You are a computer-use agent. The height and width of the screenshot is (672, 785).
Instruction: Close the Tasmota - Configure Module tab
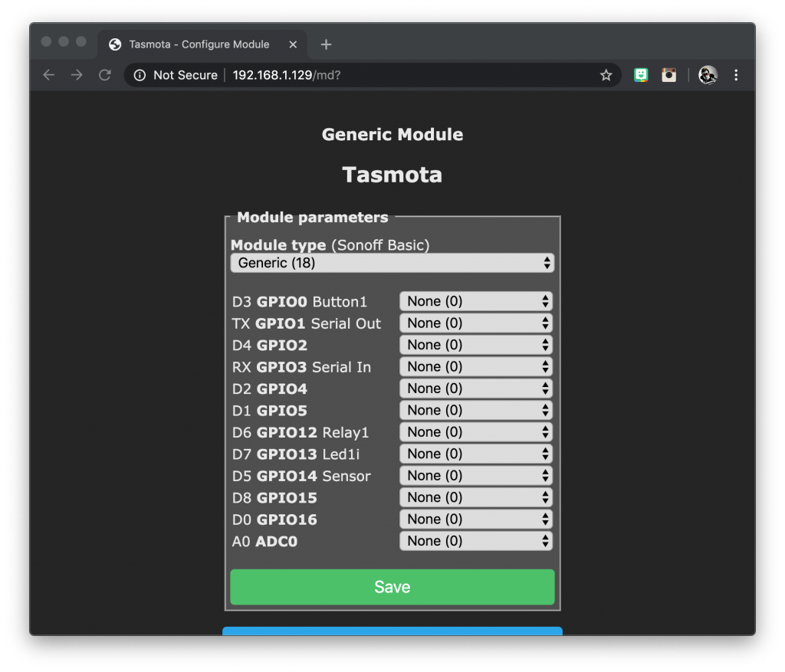tap(293, 44)
